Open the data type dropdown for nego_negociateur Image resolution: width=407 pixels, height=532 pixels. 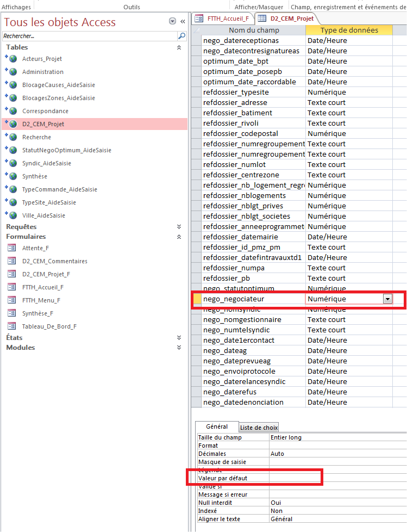pos(387,299)
